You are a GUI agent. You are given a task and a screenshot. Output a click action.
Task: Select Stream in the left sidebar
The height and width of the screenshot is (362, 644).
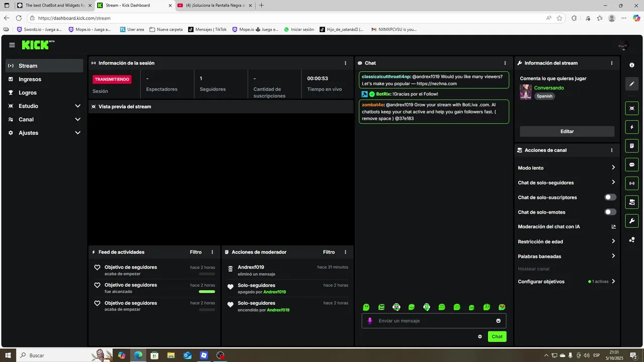(44, 66)
